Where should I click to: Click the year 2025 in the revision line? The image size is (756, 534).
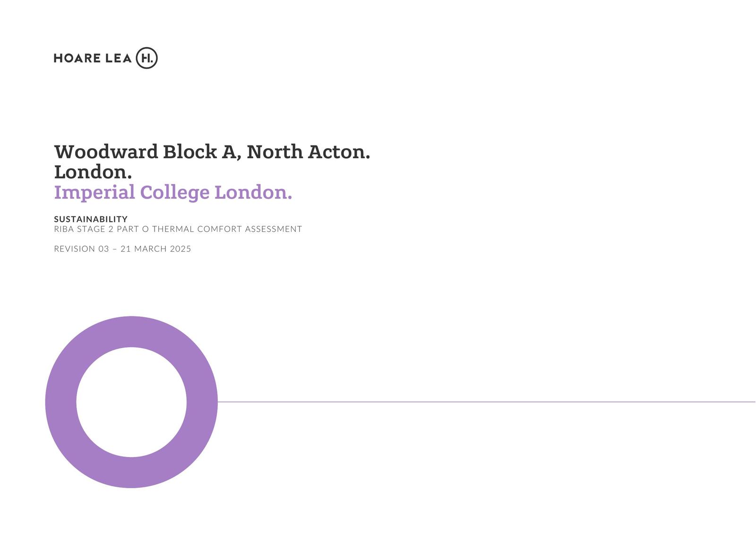coord(180,249)
